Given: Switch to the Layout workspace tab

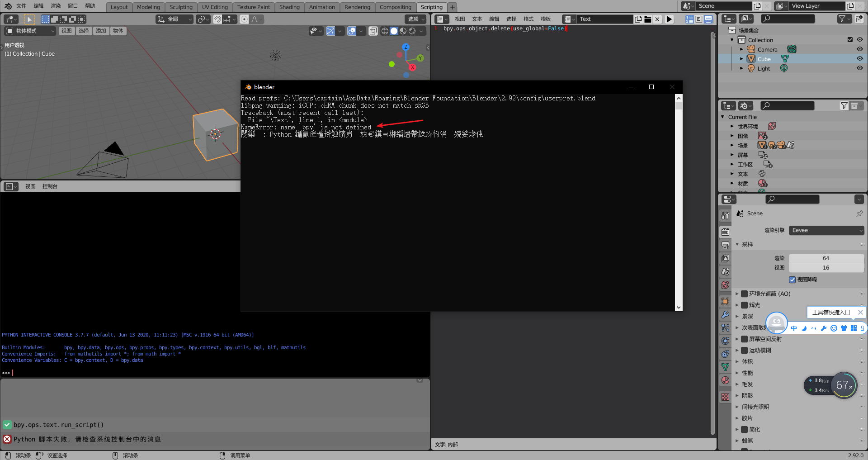Looking at the screenshot, I should pyautogui.click(x=119, y=7).
